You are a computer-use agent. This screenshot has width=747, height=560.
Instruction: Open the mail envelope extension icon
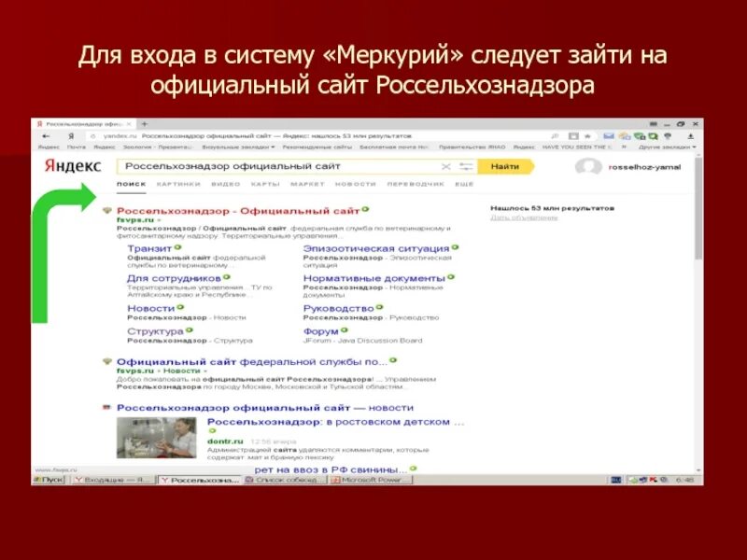tap(609, 136)
